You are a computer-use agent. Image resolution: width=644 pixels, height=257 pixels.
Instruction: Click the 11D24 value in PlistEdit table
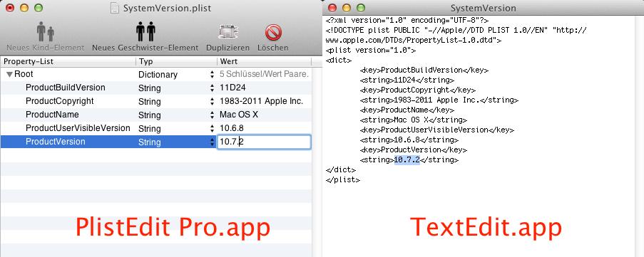(233, 88)
